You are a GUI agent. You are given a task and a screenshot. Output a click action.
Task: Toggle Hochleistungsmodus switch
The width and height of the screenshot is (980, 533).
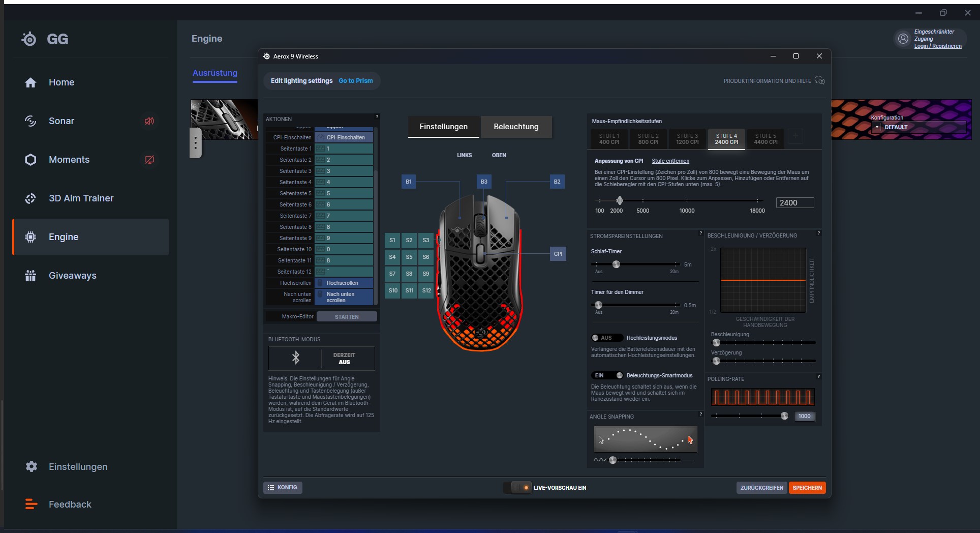[x=607, y=338]
